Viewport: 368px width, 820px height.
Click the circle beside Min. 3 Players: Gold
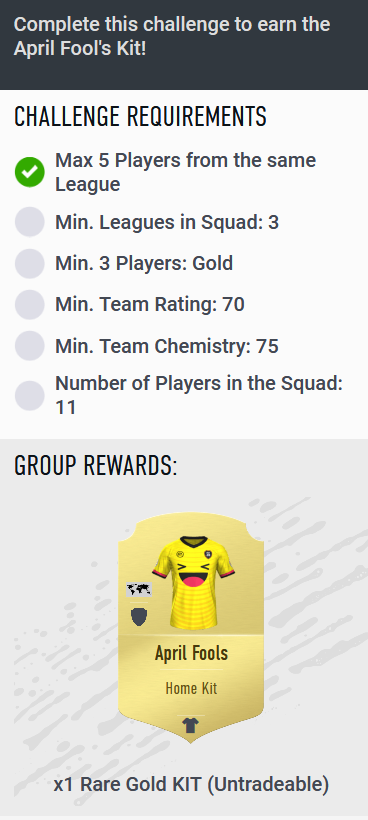(x=30, y=263)
